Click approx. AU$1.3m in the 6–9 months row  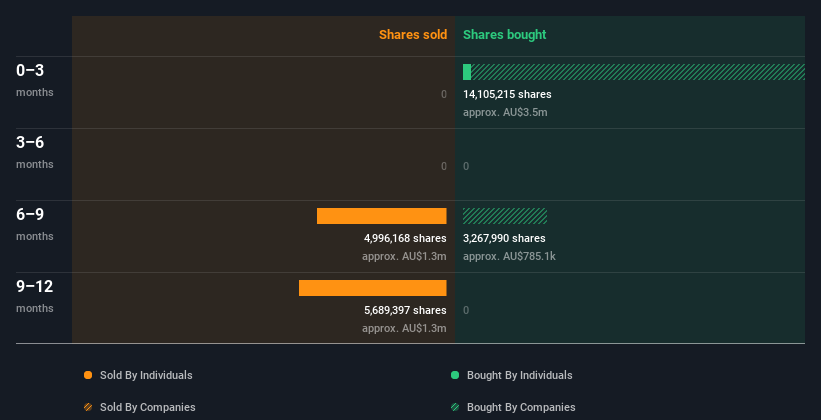(x=404, y=256)
